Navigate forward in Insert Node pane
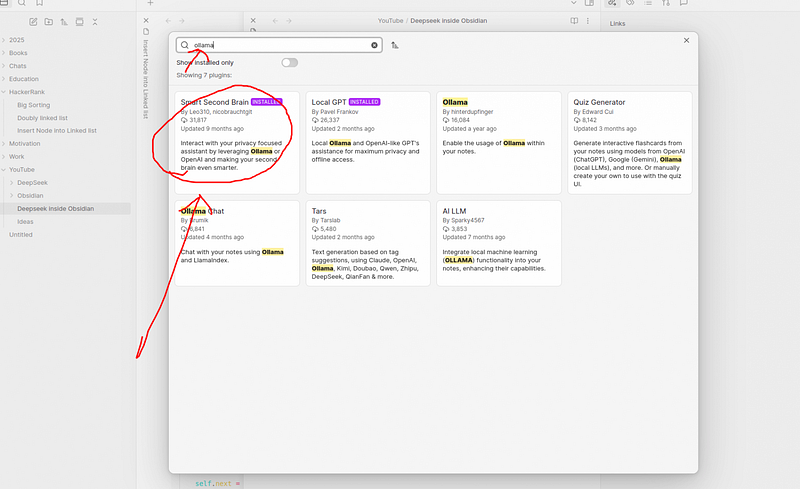This screenshot has width=800, height=489. 182,21
